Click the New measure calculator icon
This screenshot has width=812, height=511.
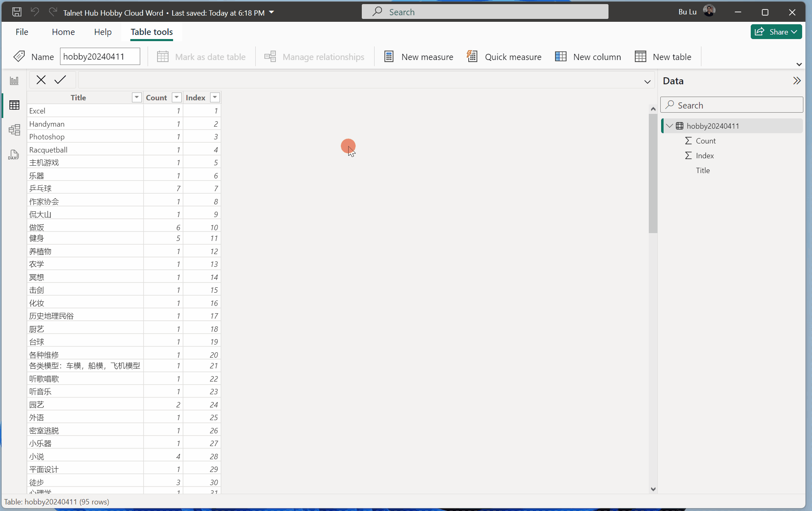click(389, 57)
